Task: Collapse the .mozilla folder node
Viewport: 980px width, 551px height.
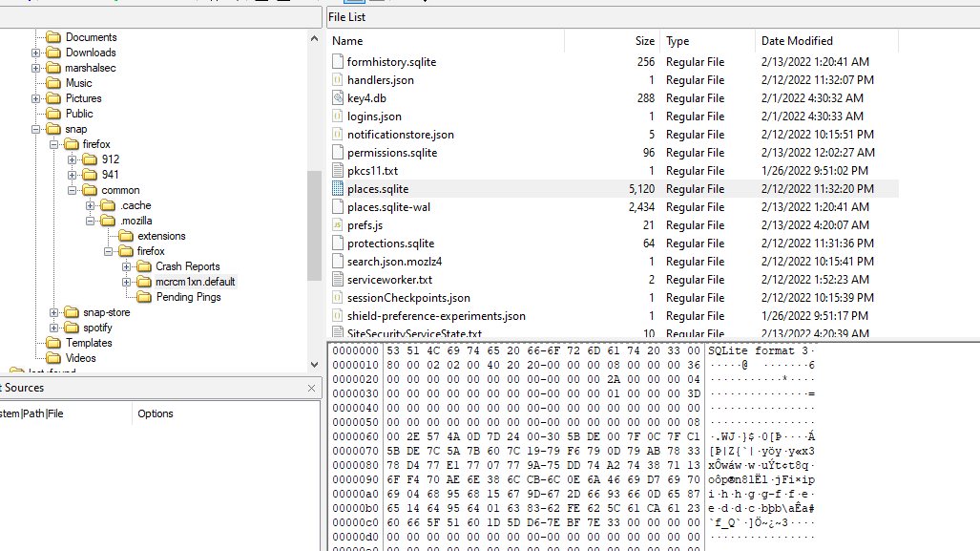Action: [x=91, y=221]
